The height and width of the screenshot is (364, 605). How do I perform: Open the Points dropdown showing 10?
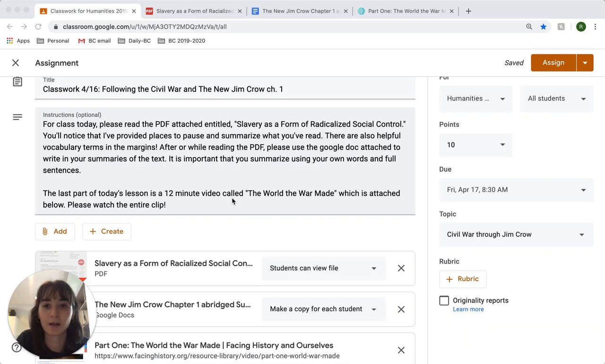coord(475,145)
